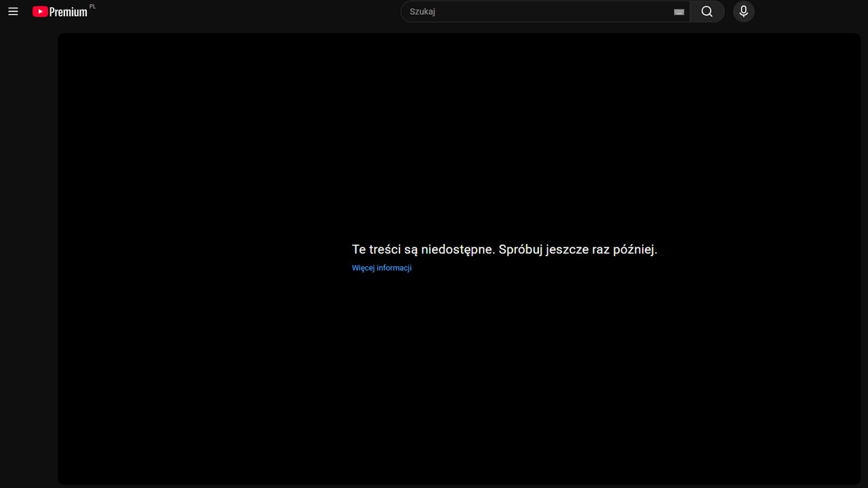Click the red YouTube play logo

[40, 12]
